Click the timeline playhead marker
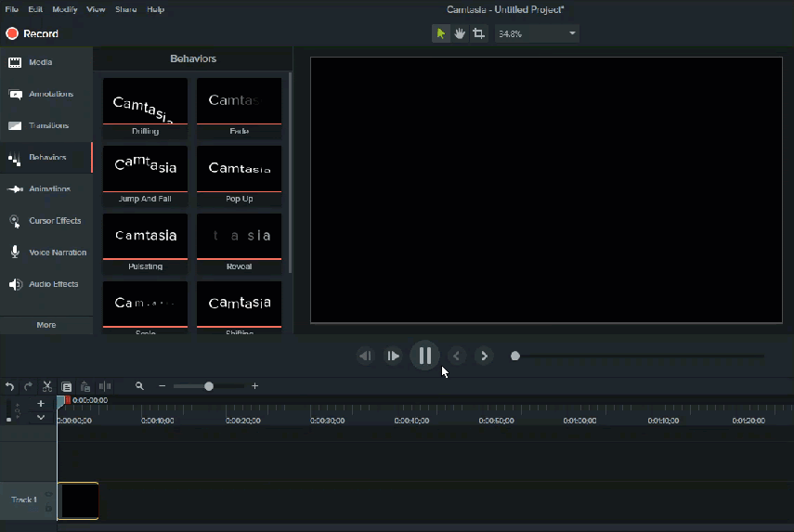The width and height of the screenshot is (794, 532). 60,401
